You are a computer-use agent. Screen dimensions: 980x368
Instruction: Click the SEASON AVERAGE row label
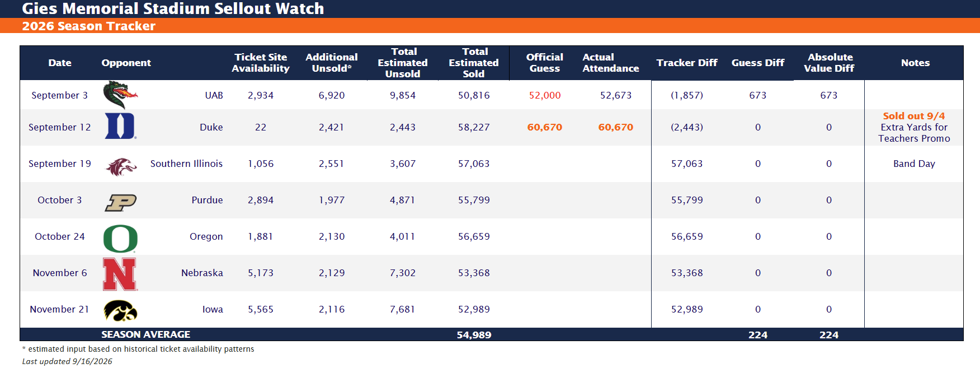coord(145,334)
